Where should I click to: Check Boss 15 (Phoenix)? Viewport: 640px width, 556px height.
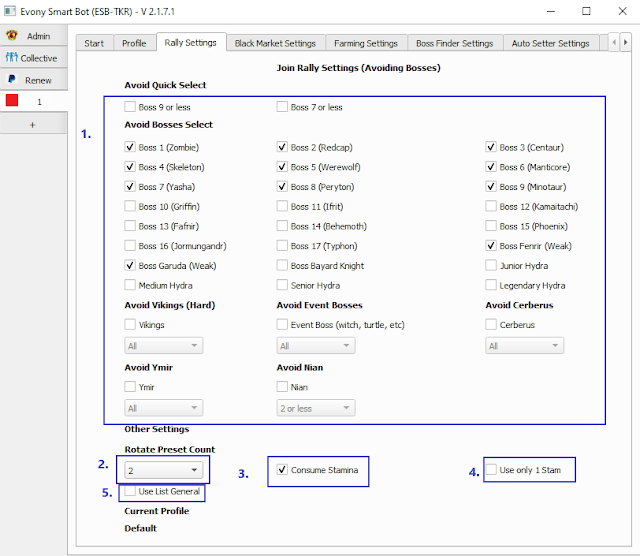coord(491,226)
